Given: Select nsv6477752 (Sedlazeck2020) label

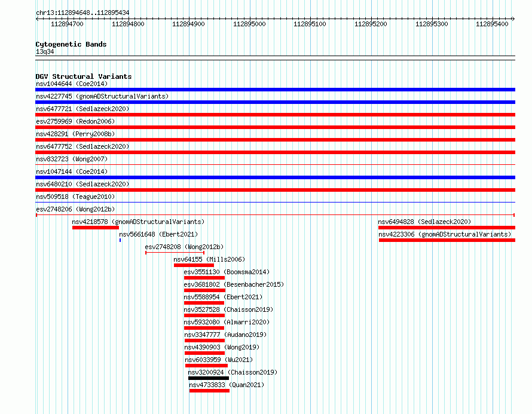Looking at the screenshot, I should pyautogui.click(x=82, y=146).
